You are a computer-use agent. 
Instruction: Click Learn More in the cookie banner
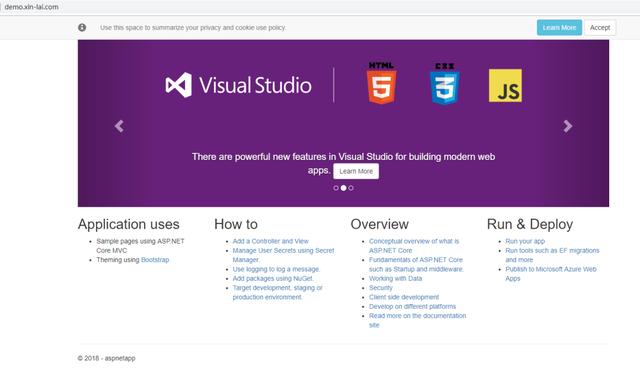tap(559, 27)
